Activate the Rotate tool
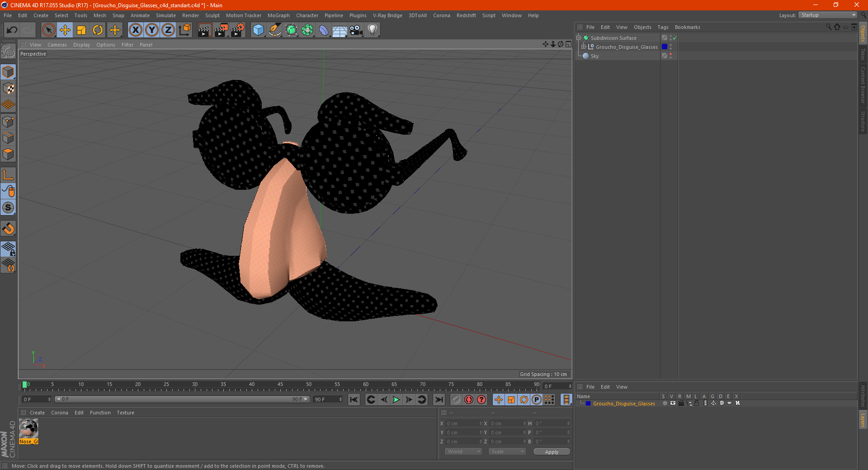Viewport: 868px width, 470px height. pos(98,30)
